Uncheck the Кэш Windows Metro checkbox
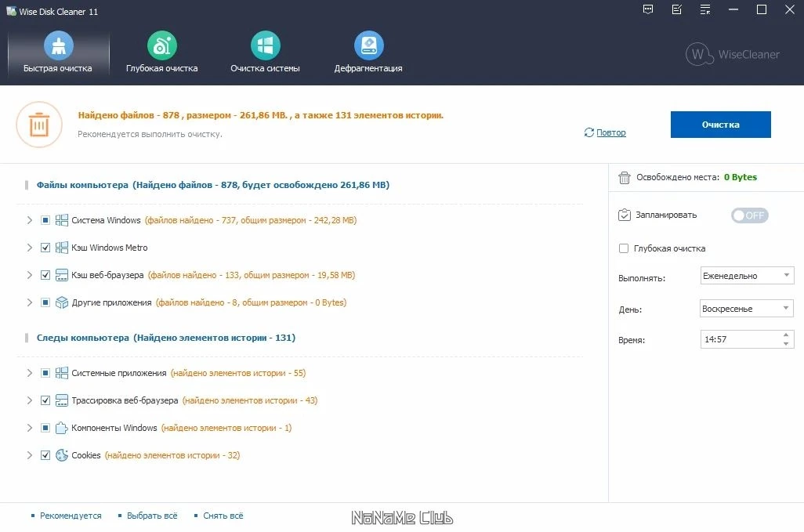Image resolution: width=804 pixels, height=532 pixels. coord(45,248)
